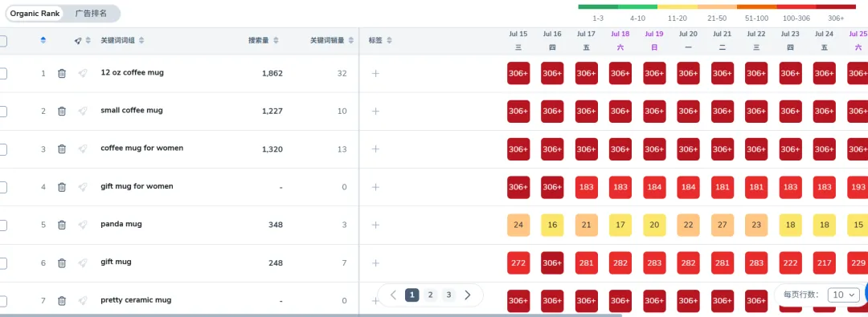Screen dimensions: 868x317
Task: Click rocket icon in gift mug row
Action: (x=83, y=262)
